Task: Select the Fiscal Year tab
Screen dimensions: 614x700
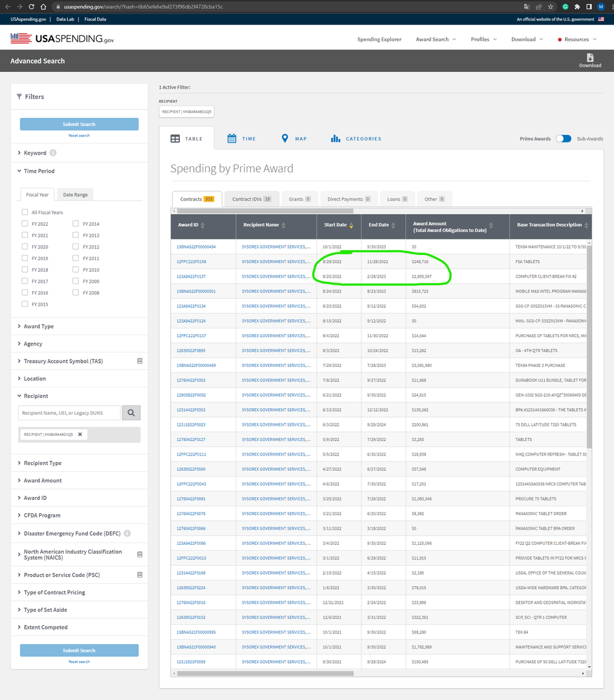Action: (x=37, y=194)
